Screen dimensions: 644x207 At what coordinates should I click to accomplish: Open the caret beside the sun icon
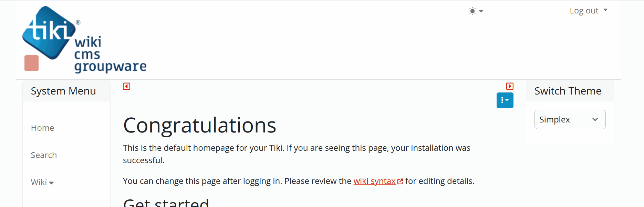[481, 11]
